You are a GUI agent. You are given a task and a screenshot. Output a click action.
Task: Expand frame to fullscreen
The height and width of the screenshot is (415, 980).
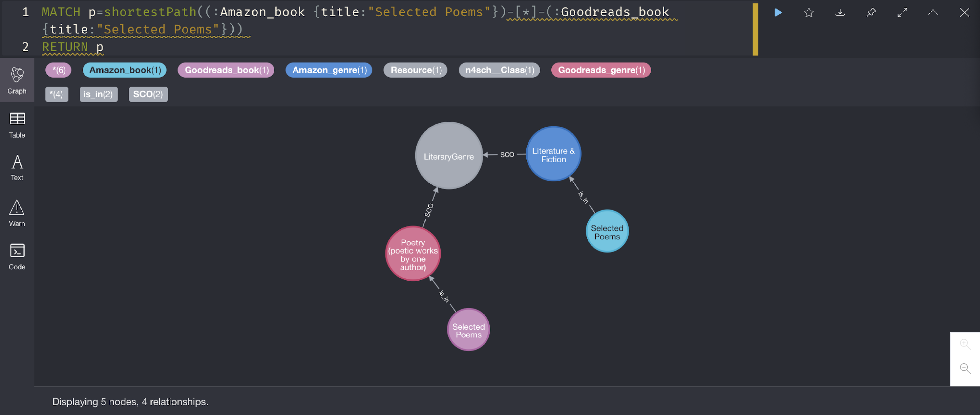(902, 13)
